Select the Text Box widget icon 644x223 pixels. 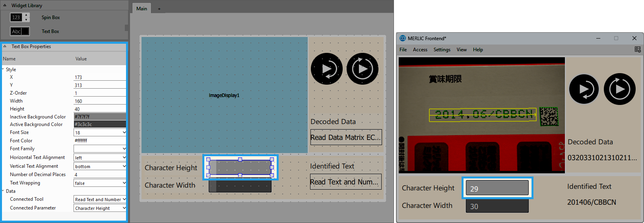(20, 31)
